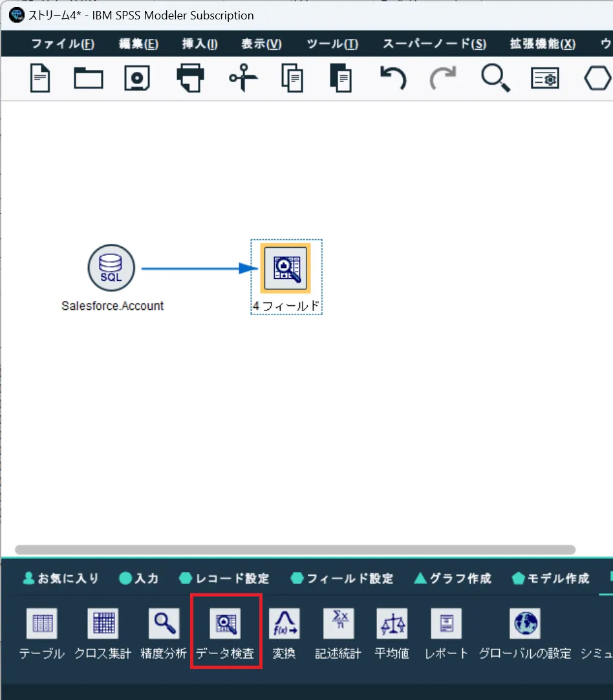Viewport: 613px width, 700px height.
Task: Pick the クロス集計 matrix node
Action: (x=103, y=632)
